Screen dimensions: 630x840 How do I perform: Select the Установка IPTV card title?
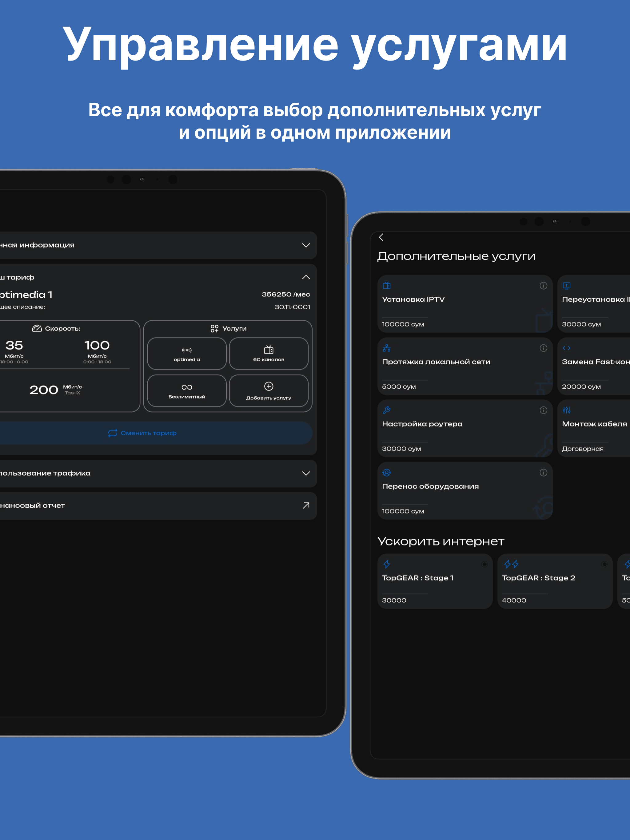[413, 299]
